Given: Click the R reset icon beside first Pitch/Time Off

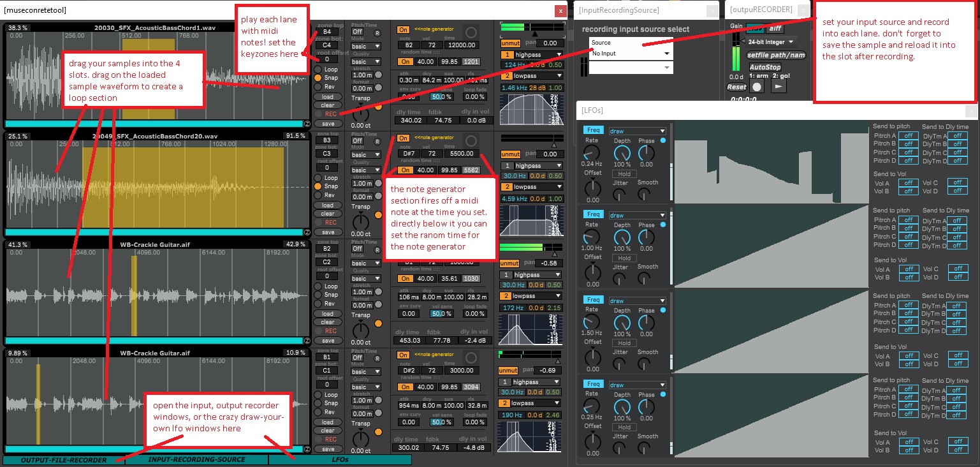Looking at the screenshot, I should [377, 33].
